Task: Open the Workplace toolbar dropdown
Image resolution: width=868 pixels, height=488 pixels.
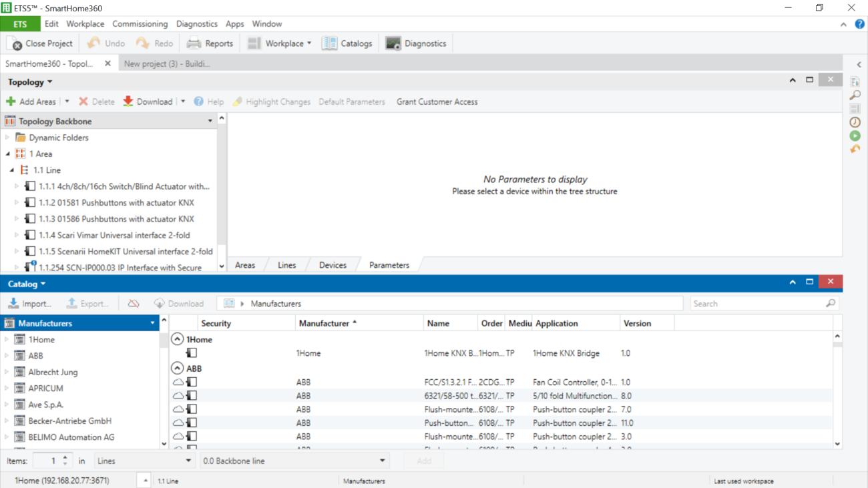Action: (x=280, y=43)
